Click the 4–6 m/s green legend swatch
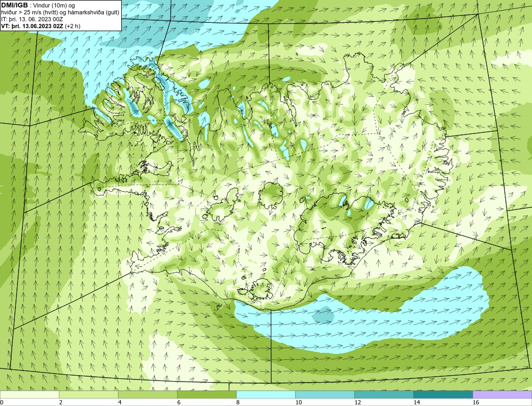 (x=147, y=394)
